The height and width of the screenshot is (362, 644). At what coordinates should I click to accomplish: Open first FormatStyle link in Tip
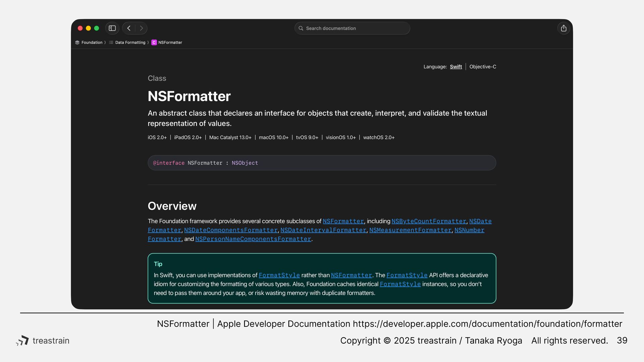click(279, 275)
